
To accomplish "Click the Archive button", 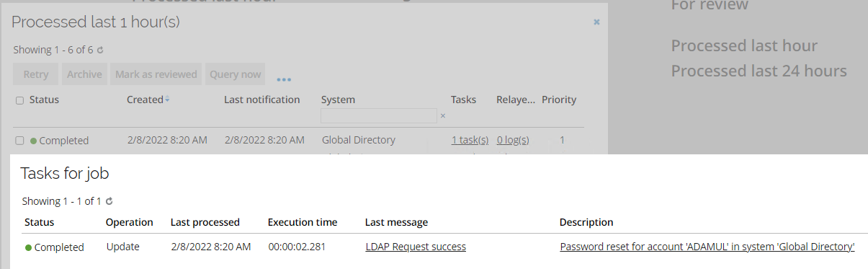I will tap(84, 74).
